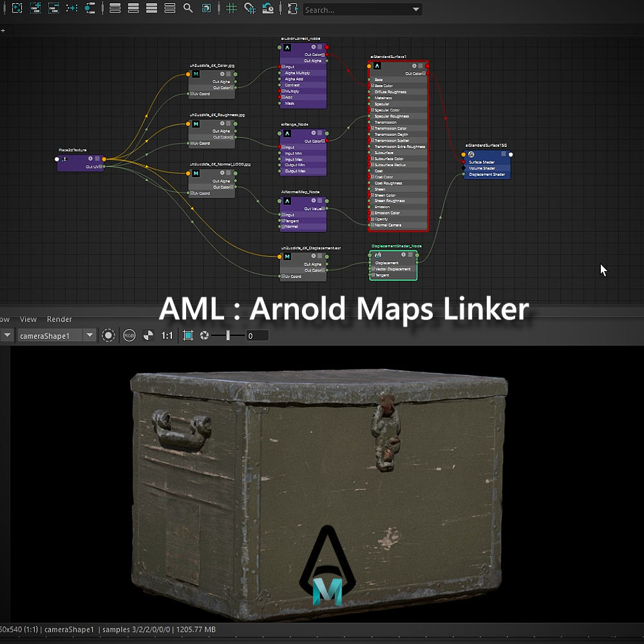644x644 pixels.
Task: Toggle the grid display icon
Action: (232, 8)
